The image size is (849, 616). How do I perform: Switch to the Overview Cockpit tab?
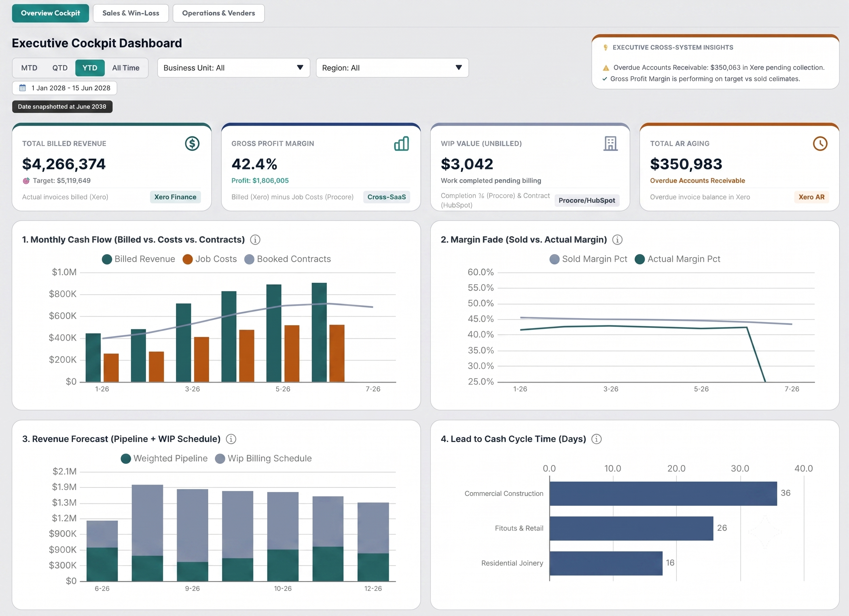(50, 13)
